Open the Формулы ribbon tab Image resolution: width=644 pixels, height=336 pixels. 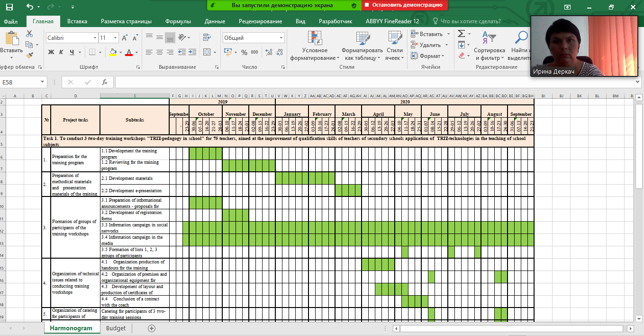[178, 21]
